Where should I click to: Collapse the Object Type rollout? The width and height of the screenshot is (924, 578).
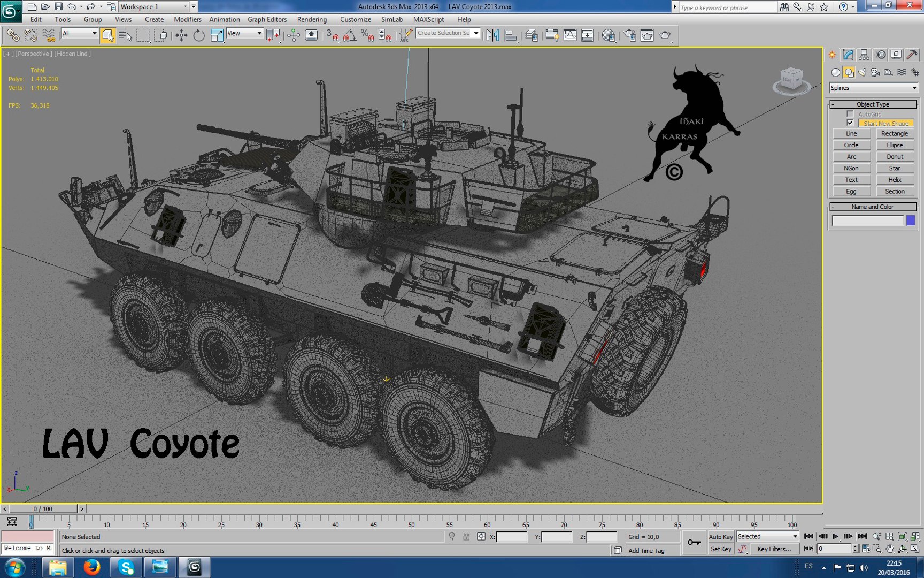[x=873, y=104]
